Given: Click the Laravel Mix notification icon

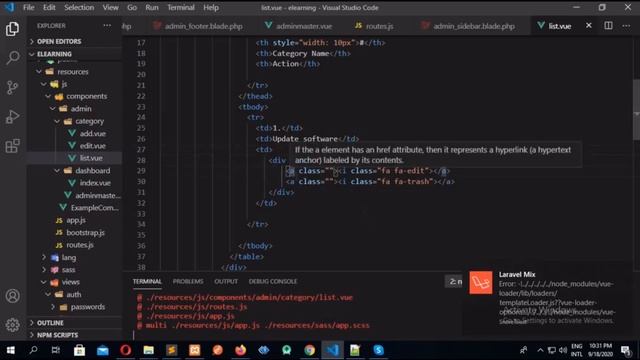Looking at the screenshot, I should pos(480,282).
